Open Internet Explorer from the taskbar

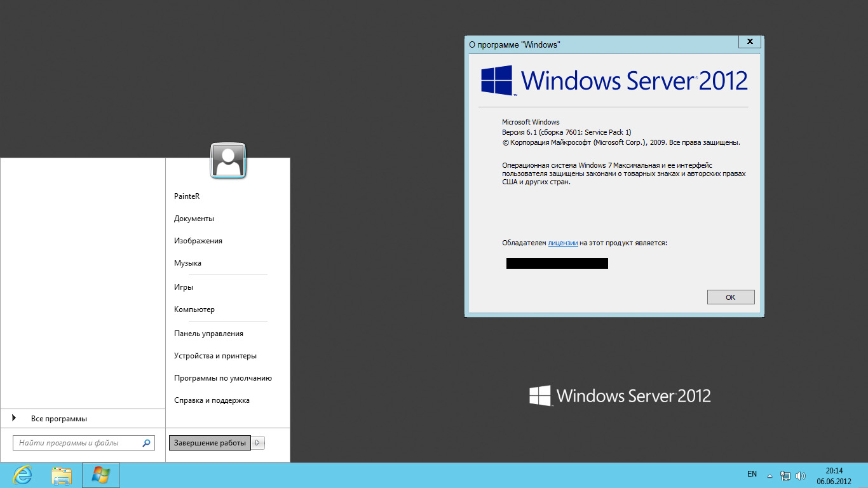[22, 475]
